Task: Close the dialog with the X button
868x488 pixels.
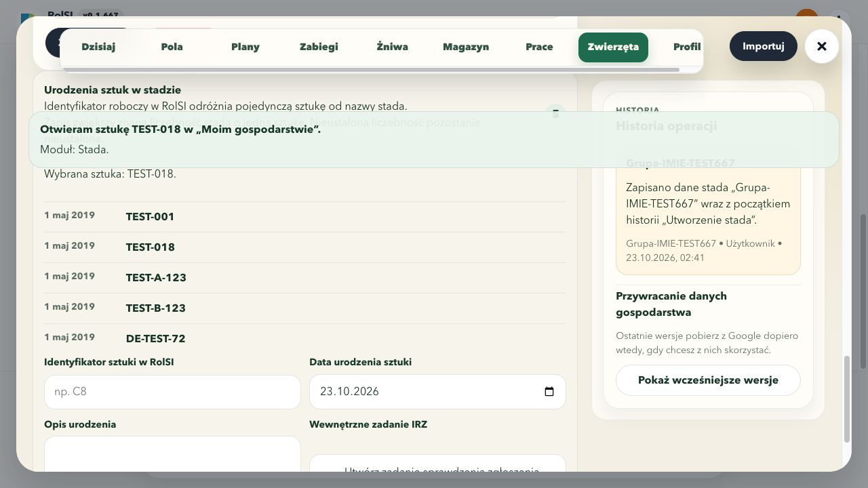Action: point(822,47)
